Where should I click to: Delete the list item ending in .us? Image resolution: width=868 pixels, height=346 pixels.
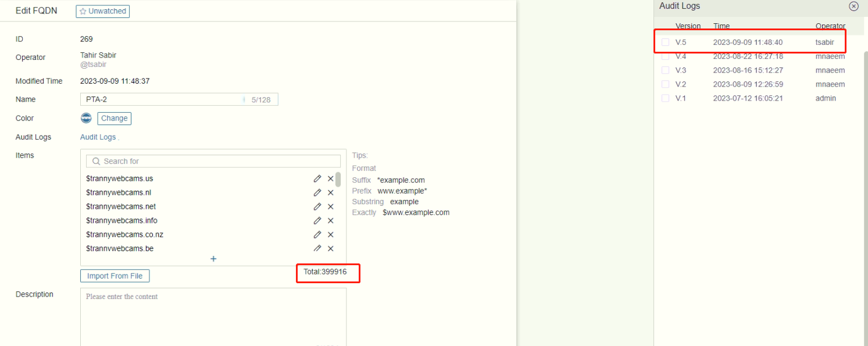click(331, 179)
